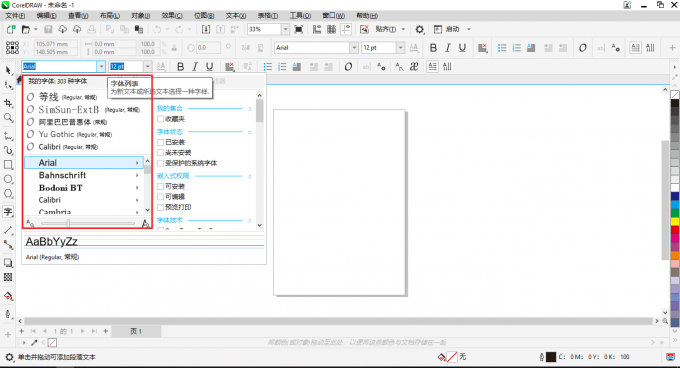Open the 33% zoom level dropdown
Image resolution: width=680 pixels, height=368 pixels.
(x=285, y=29)
